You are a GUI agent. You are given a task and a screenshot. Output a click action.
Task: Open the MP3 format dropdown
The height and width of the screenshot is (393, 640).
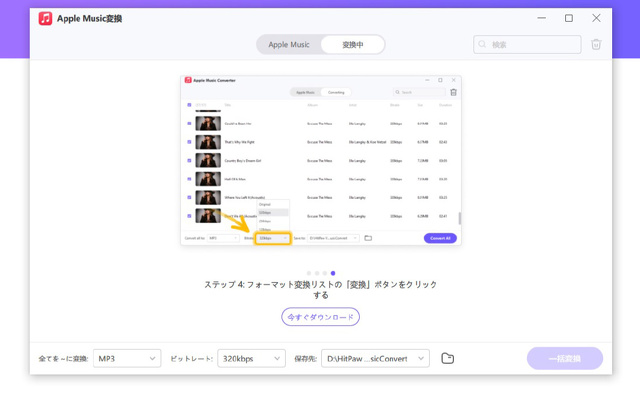pos(127,358)
